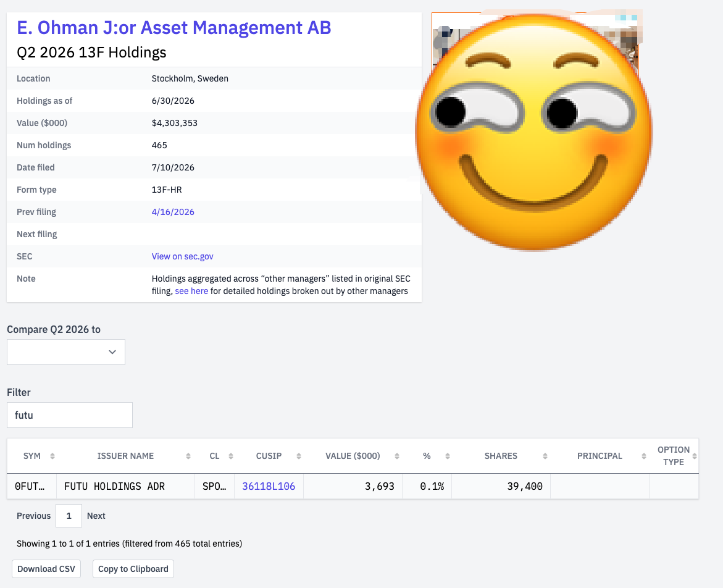Select holdings as of 6/30/2026 text
The image size is (723, 588).
point(173,101)
